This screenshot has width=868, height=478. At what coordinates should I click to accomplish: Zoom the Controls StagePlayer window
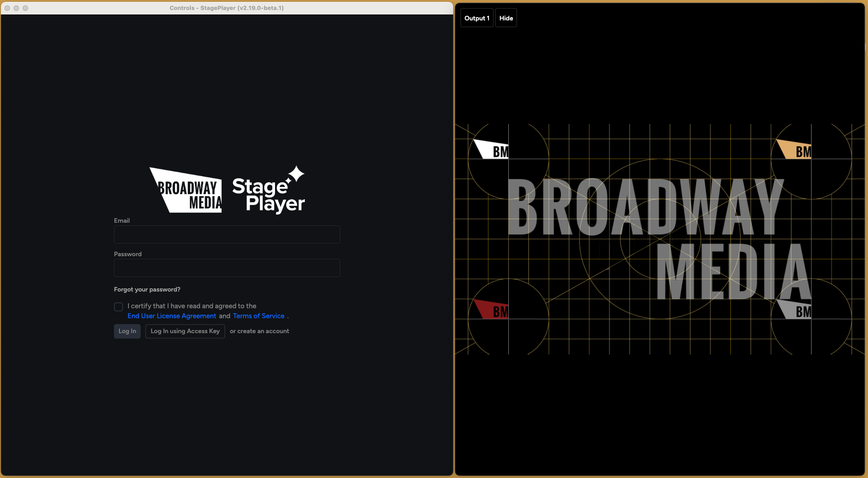click(x=25, y=8)
